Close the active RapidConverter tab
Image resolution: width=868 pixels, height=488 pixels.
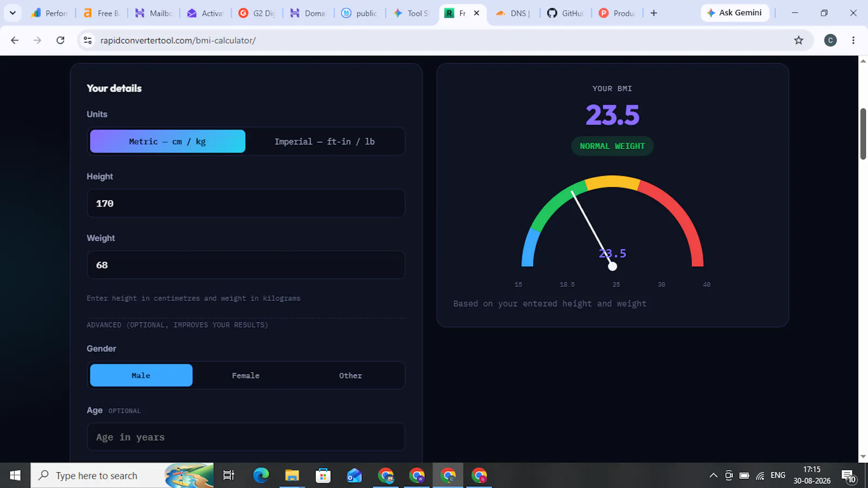pos(476,13)
